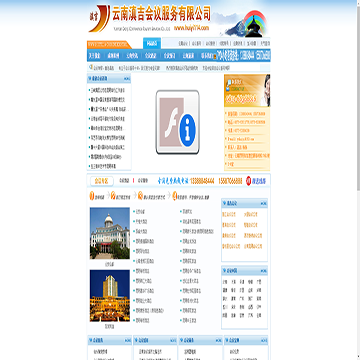Open 'more' in the hotel meetings side panel
Screen dimensions: 360x360
[264, 203]
